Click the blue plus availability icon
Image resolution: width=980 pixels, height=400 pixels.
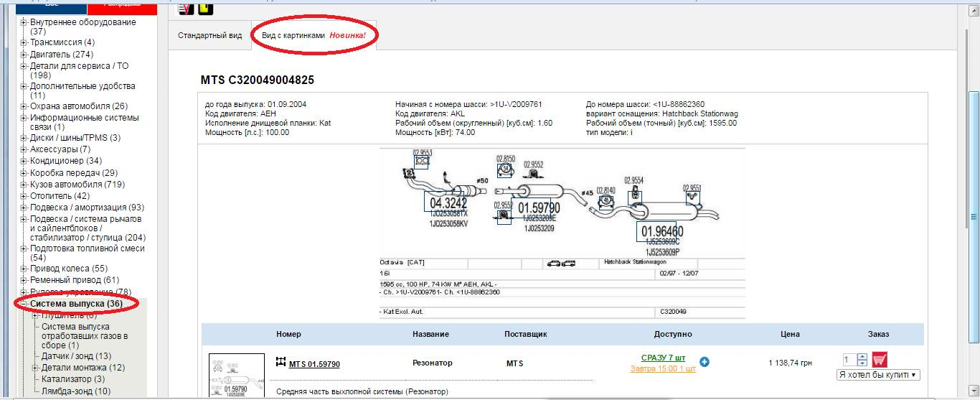tap(704, 362)
